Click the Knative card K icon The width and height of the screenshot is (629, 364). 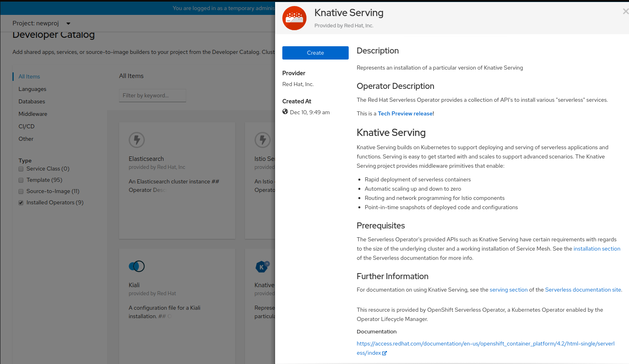coord(263,266)
